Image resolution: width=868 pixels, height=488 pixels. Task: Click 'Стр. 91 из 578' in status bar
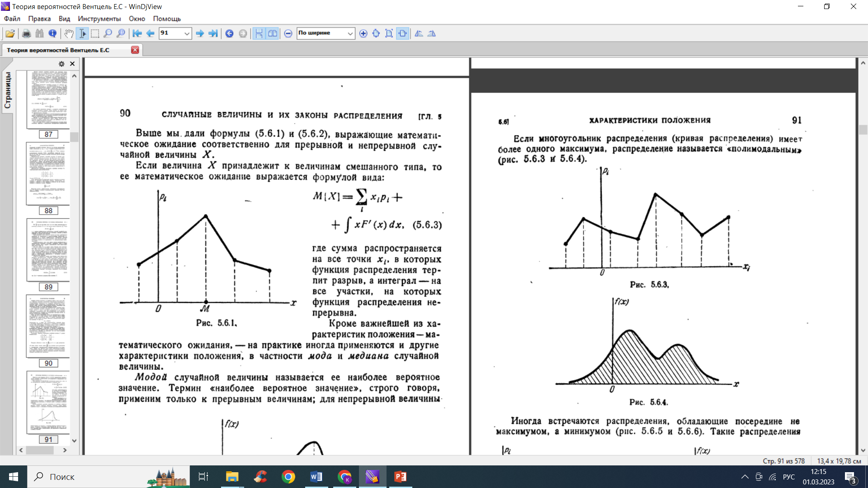pos(784,461)
